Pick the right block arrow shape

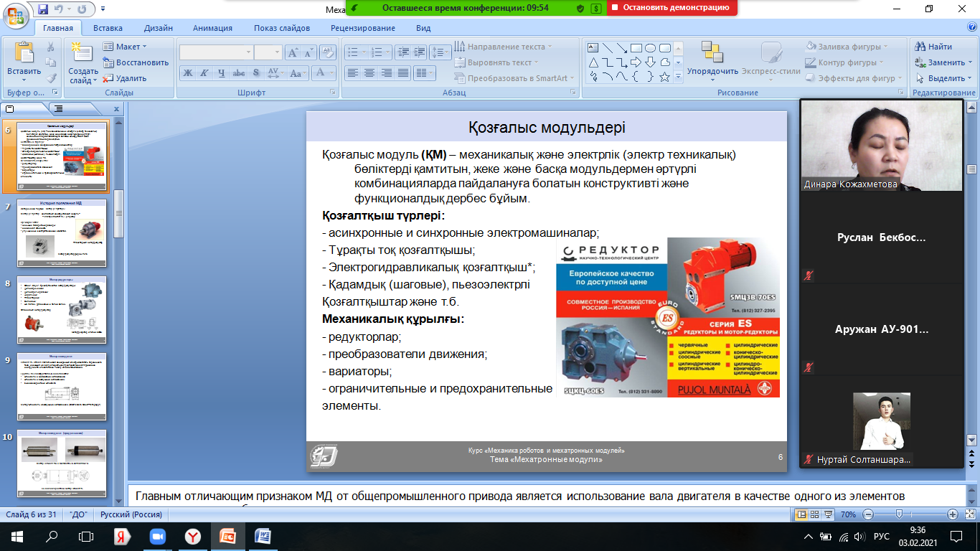coord(636,62)
